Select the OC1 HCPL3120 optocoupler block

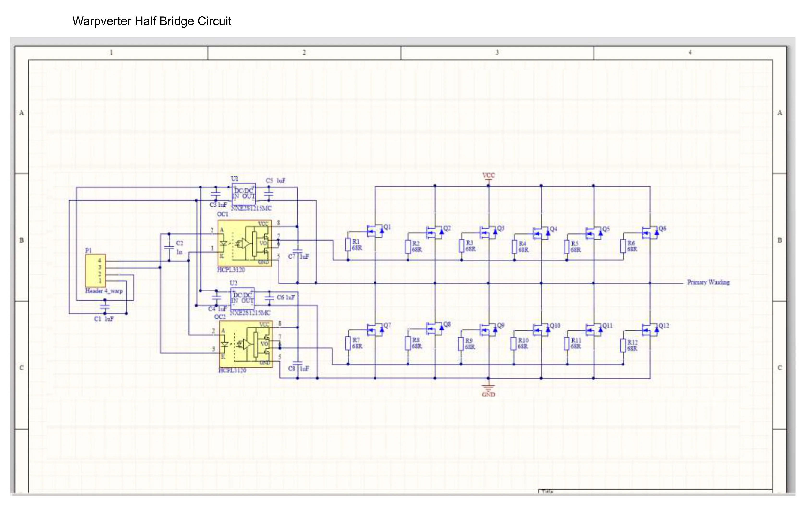coord(244,243)
